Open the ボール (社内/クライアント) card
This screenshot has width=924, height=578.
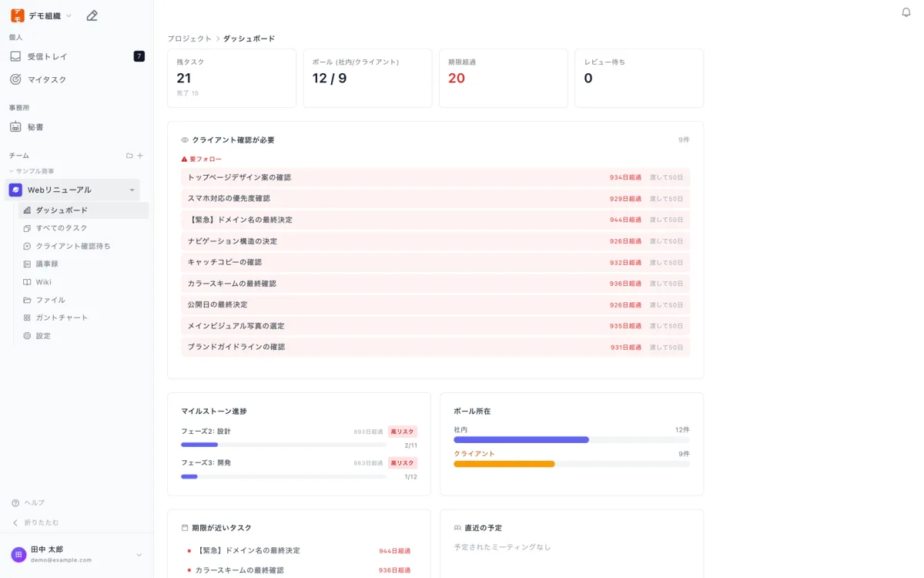click(367, 79)
